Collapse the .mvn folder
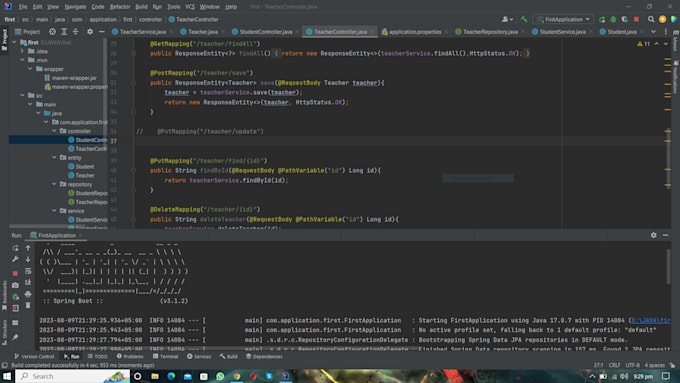This screenshot has width=680, height=383. 22,60
